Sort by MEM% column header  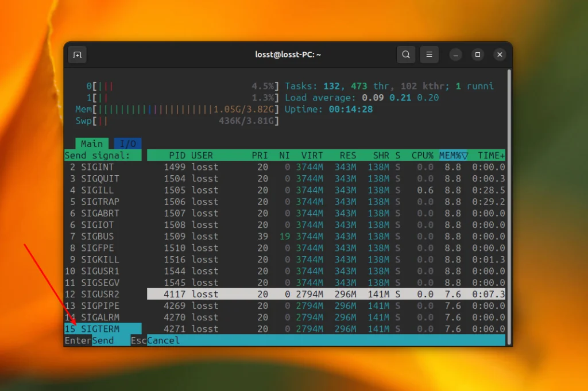pyautogui.click(x=454, y=156)
